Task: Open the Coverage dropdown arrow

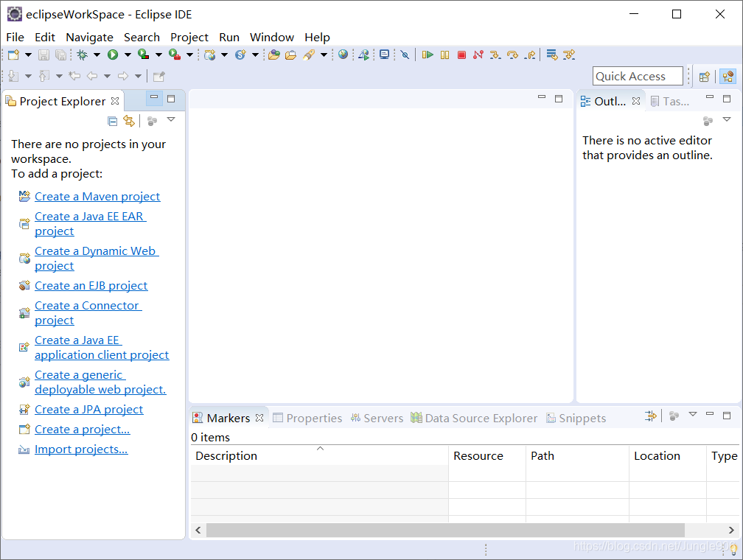Action: [158, 55]
